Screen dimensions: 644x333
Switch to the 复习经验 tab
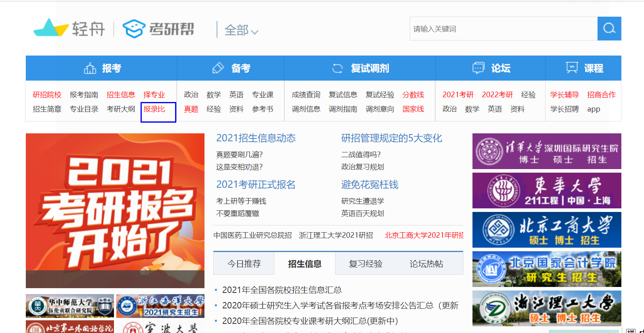pyautogui.click(x=365, y=264)
